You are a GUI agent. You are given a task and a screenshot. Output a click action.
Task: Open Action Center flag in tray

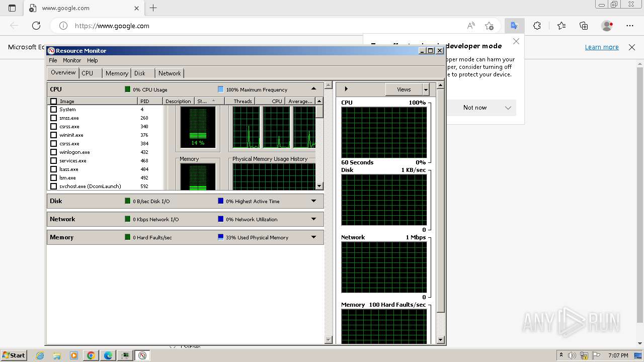597,355
